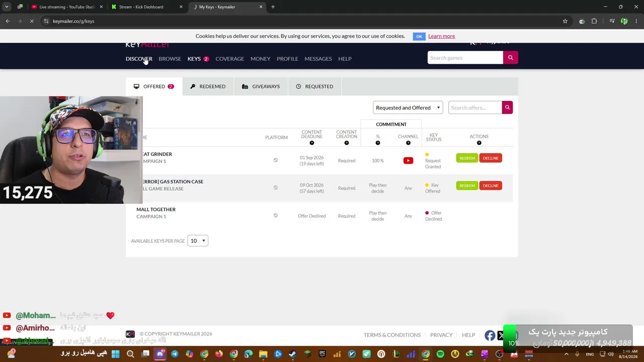Open the browser extensions puzzle icon
644x362 pixels.
594,21
